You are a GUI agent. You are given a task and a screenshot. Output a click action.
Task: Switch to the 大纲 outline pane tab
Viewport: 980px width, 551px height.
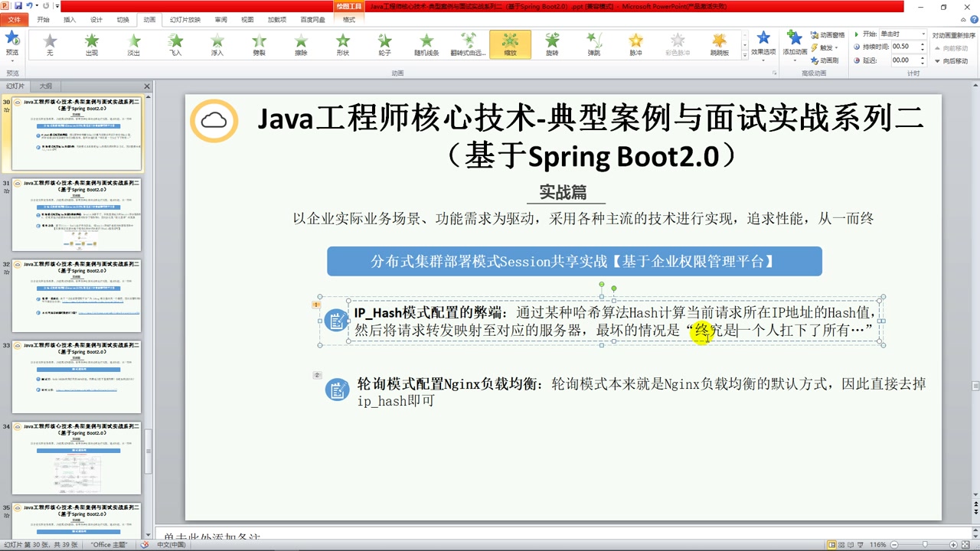(46, 86)
